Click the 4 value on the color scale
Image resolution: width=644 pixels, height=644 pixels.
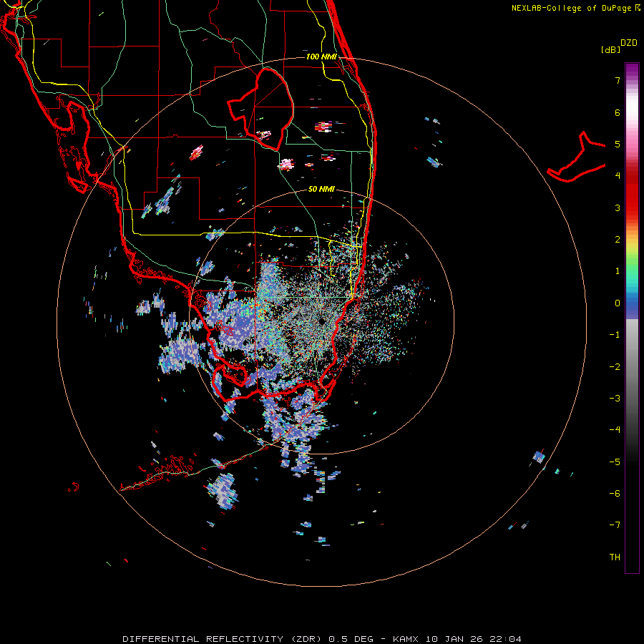(x=618, y=175)
